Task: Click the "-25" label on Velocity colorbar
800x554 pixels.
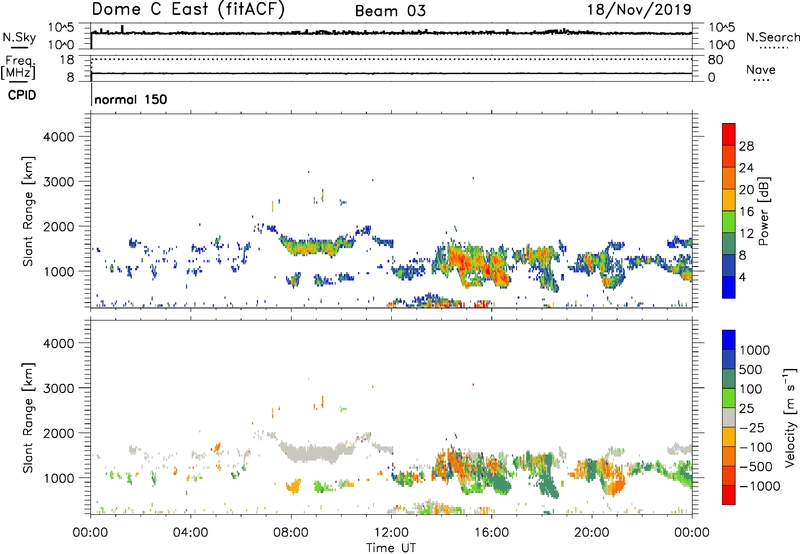Action: (752, 427)
